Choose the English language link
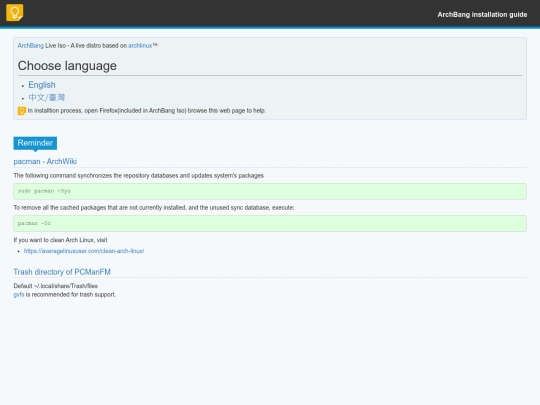Viewport: 540px width, 405px height. click(x=42, y=85)
